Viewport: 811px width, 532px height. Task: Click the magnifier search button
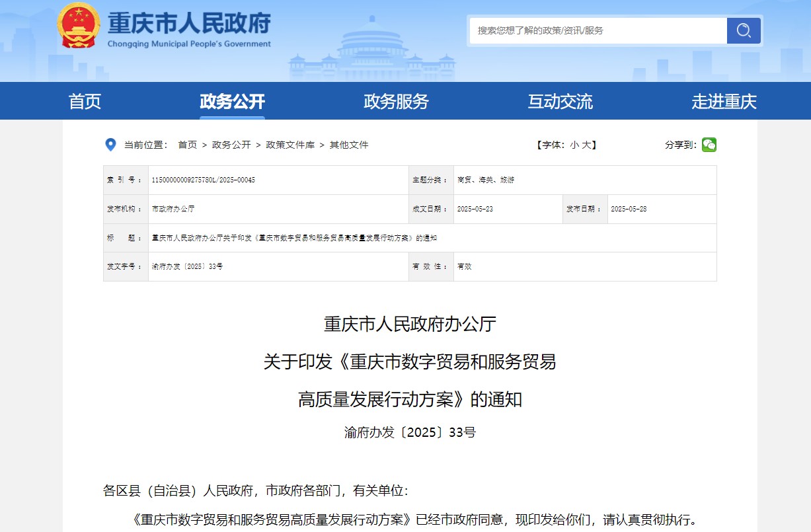tap(744, 30)
